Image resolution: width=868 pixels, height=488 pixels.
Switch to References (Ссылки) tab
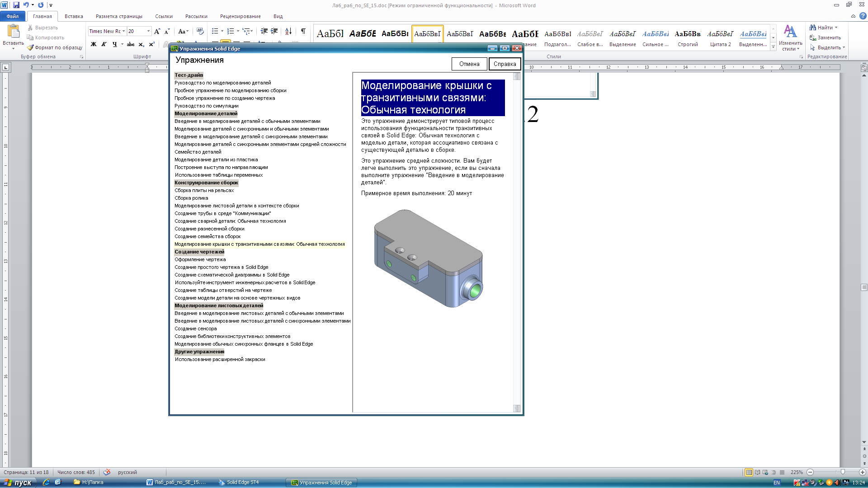point(164,16)
